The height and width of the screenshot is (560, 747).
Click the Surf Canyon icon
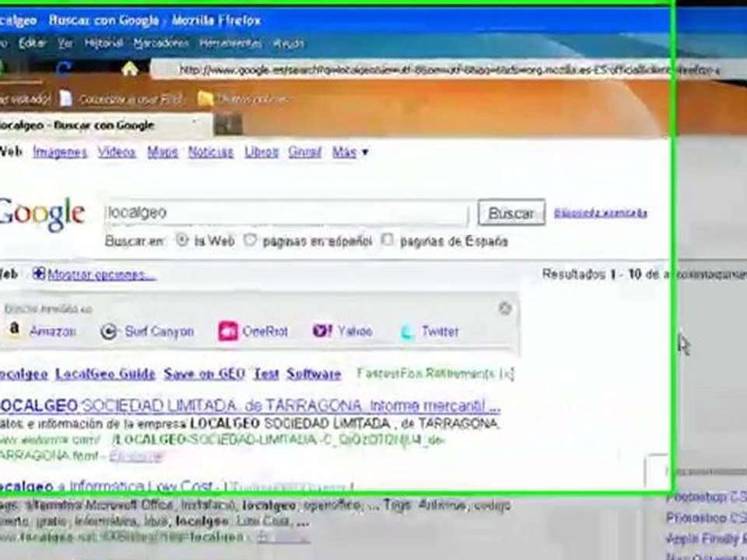pos(109,331)
